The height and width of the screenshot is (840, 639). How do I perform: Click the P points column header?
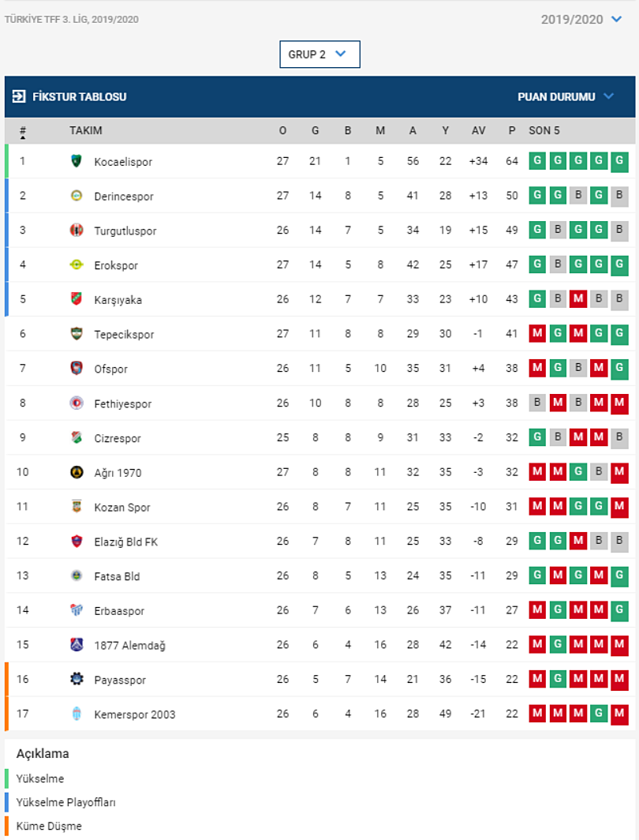pyautogui.click(x=512, y=131)
